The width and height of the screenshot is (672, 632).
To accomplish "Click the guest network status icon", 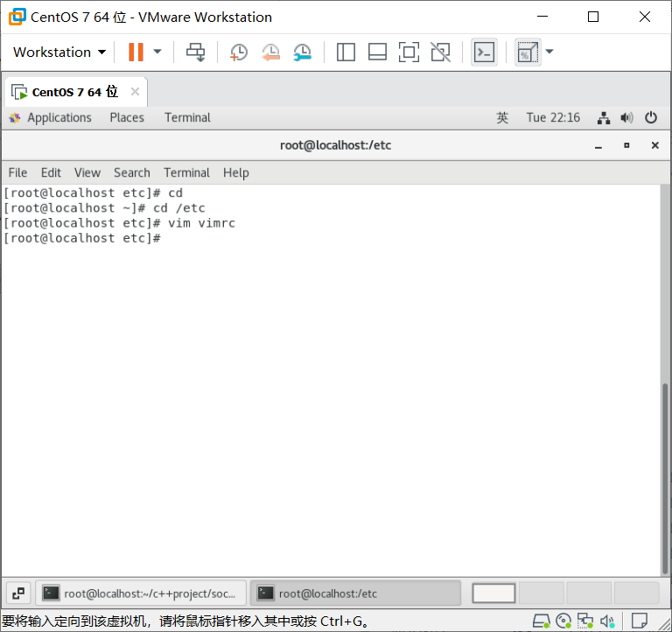I will 604,117.
